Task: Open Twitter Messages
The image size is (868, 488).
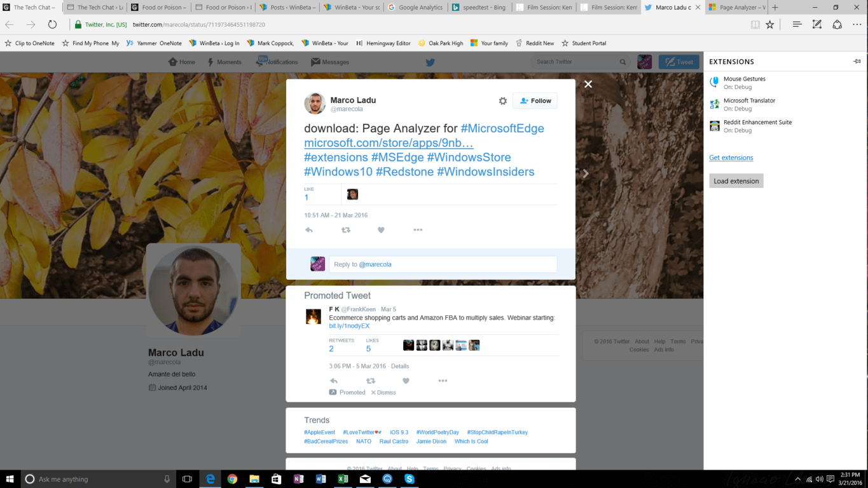Action: coord(330,62)
